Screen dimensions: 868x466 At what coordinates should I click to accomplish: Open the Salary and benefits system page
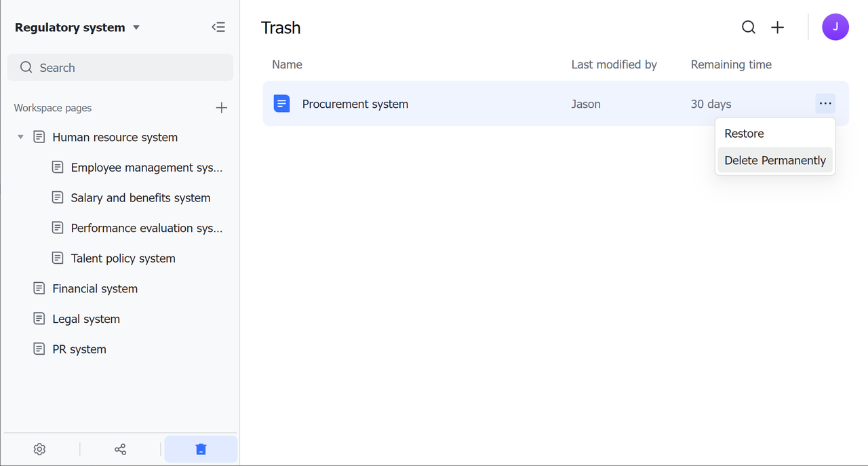[x=140, y=198]
